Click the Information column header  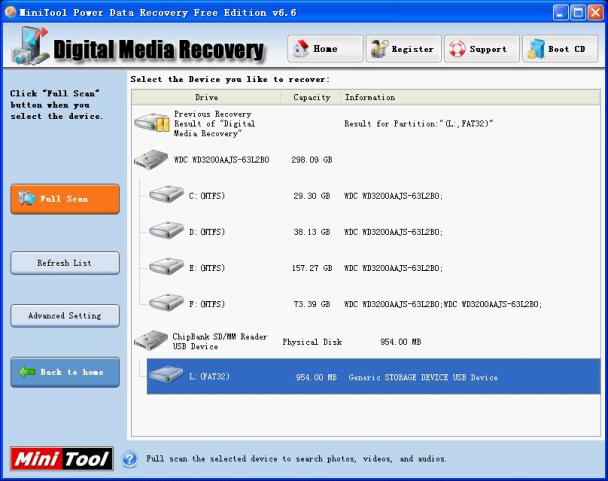point(470,97)
